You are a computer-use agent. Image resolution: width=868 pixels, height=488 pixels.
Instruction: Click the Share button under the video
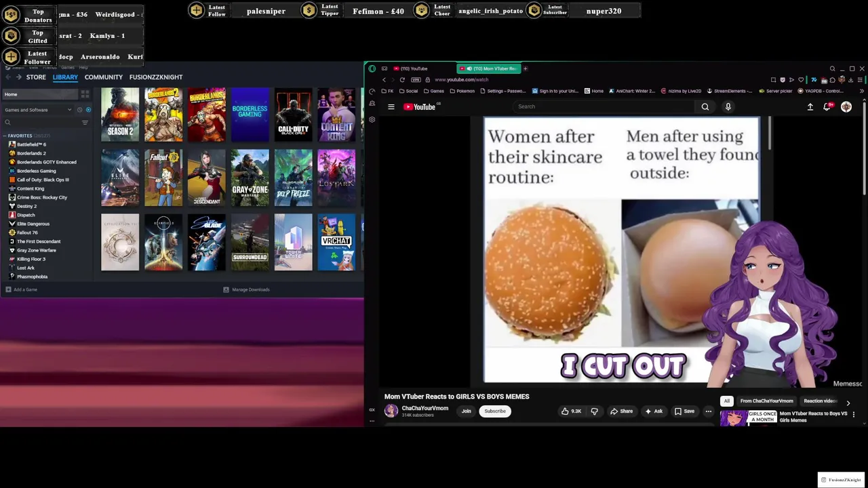(x=621, y=411)
